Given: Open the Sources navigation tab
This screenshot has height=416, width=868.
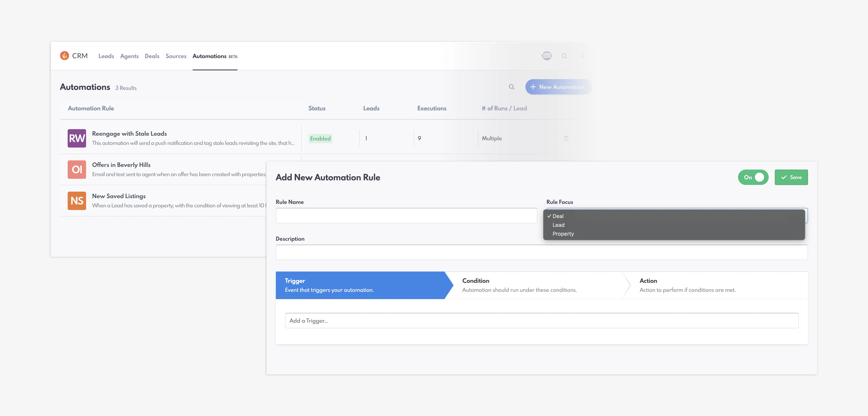Looking at the screenshot, I should coord(176,56).
